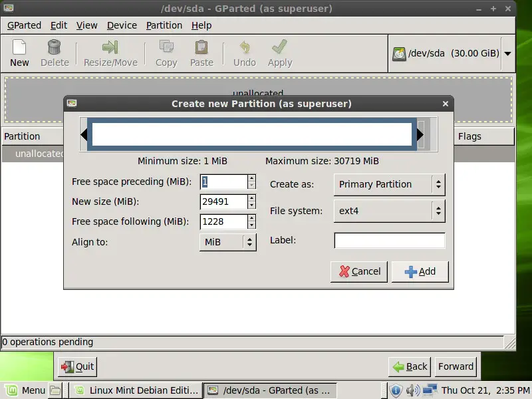Click the GParted window title bar icon
This screenshot has width=532, height=399.
point(9,8)
